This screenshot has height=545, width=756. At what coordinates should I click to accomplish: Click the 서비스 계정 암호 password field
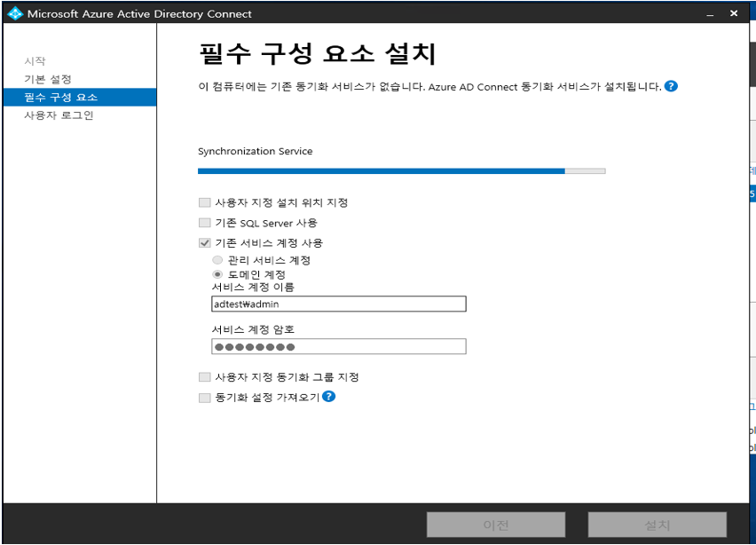pyautogui.click(x=338, y=346)
